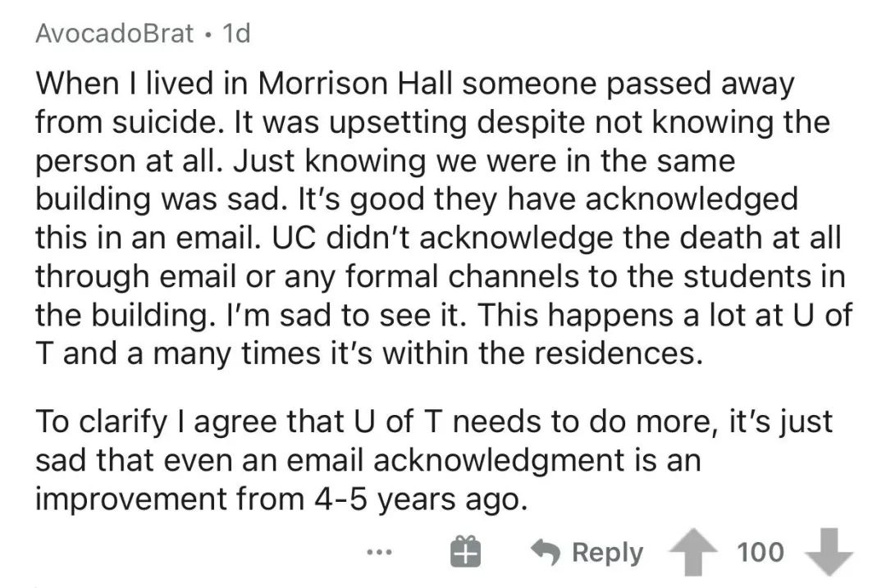Click the separator dot after the username
Viewport: 886px width, 588px height.
(x=208, y=34)
